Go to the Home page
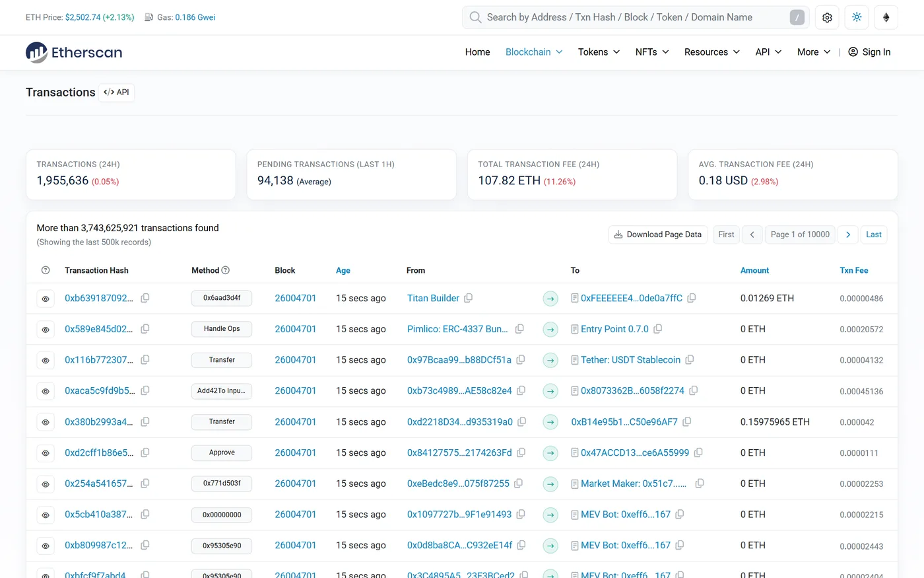The height and width of the screenshot is (578, 924). pos(477,52)
